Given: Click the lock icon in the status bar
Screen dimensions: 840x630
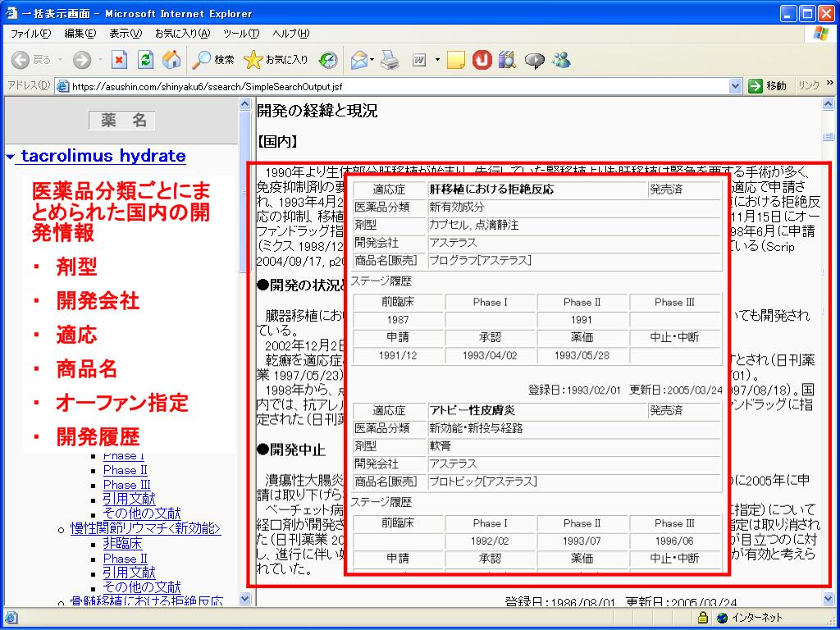Looking at the screenshot, I should (703, 618).
